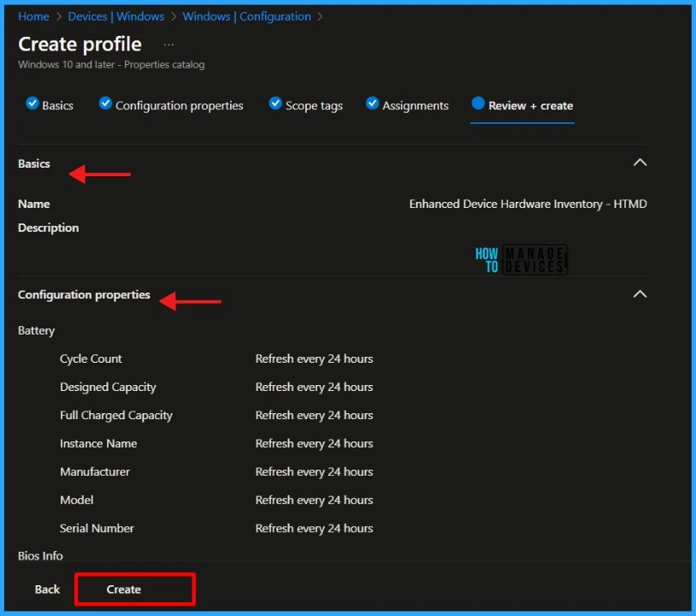The height and width of the screenshot is (616, 696).
Task: Click the Cycle Count property
Action: tap(91, 358)
